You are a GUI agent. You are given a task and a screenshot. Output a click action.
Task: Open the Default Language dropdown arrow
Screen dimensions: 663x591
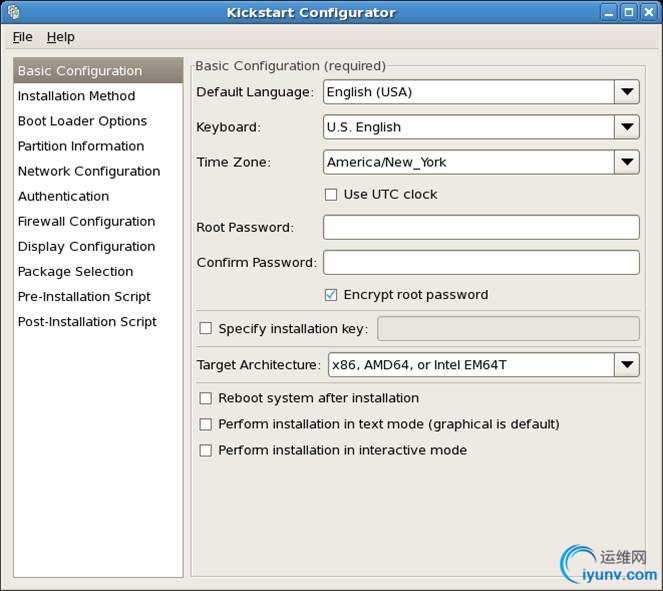pyautogui.click(x=627, y=92)
